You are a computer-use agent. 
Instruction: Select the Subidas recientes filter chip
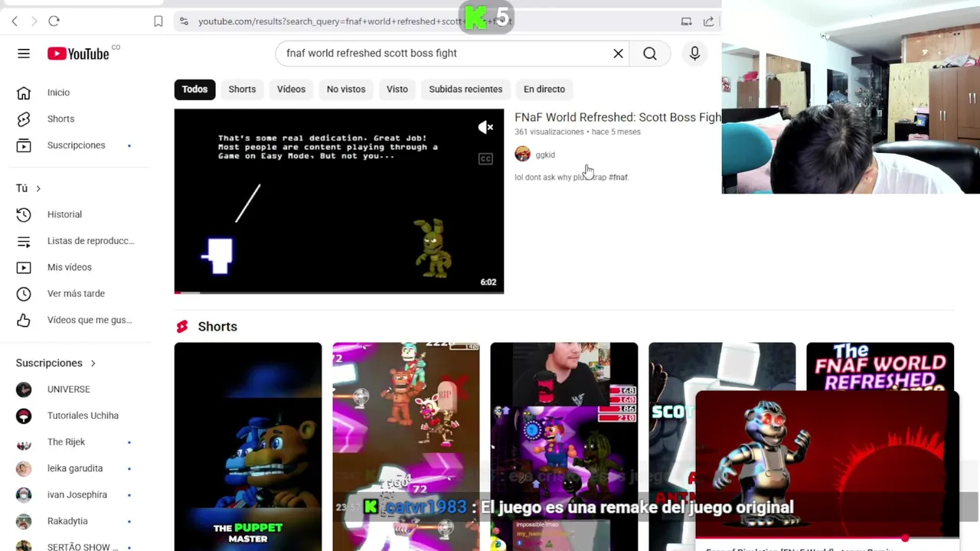tap(465, 90)
